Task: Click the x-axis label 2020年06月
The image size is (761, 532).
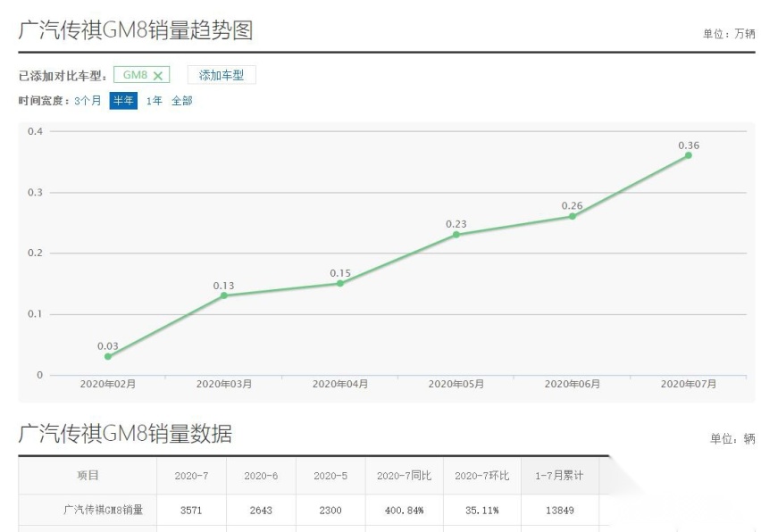Action: [573, 384]
